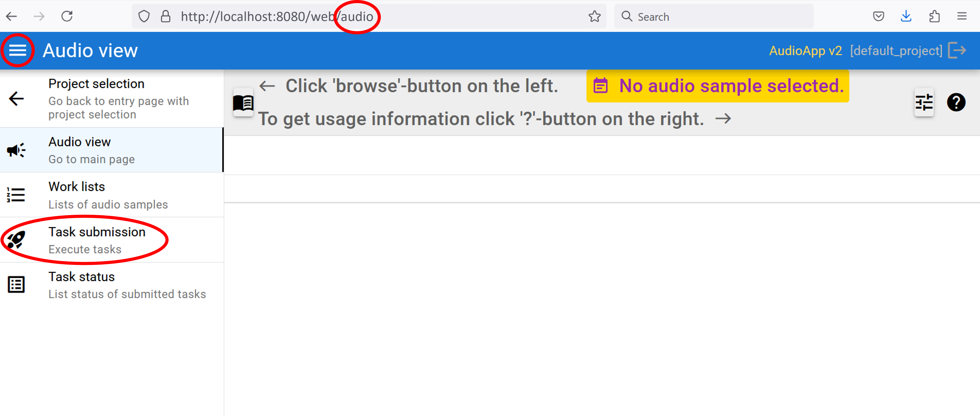Open the hamburger navigation menu

[x=18, y=50]
